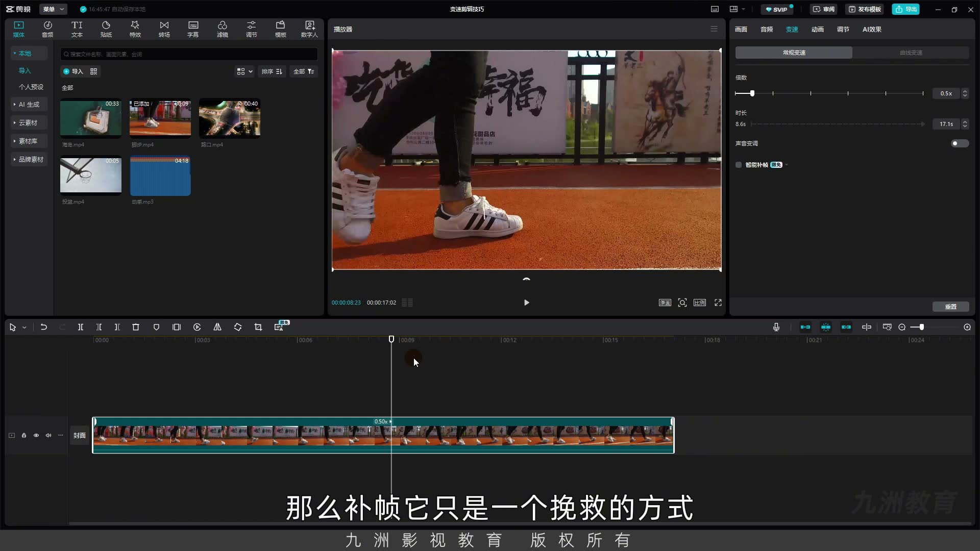Screen dimensions: 980x551
Task: Select the 常规变速 normal speed tab
Action: click(x=794, y=53)
